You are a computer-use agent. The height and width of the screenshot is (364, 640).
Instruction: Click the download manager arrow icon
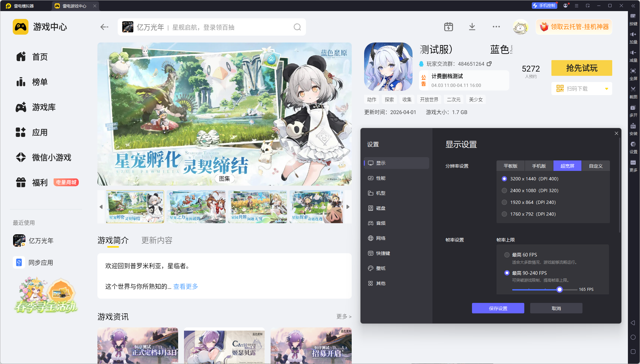point(472,27)
